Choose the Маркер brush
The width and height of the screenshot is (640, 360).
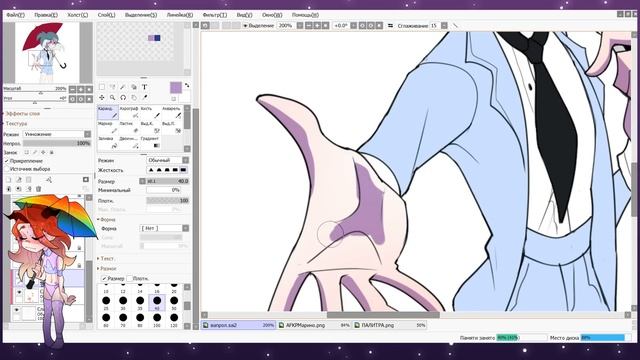coord(108,127)
